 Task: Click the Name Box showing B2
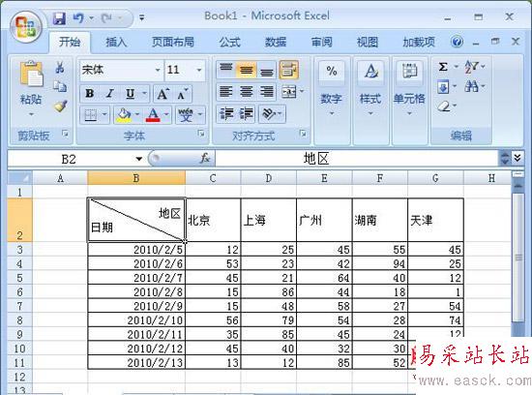coord(69,159)
